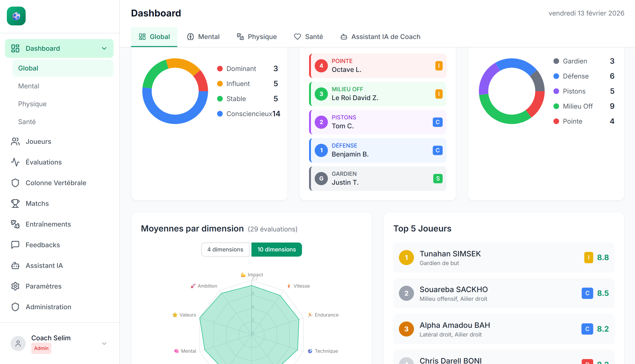Click the number 4 circle for Pointe

[x=321, y=66]
